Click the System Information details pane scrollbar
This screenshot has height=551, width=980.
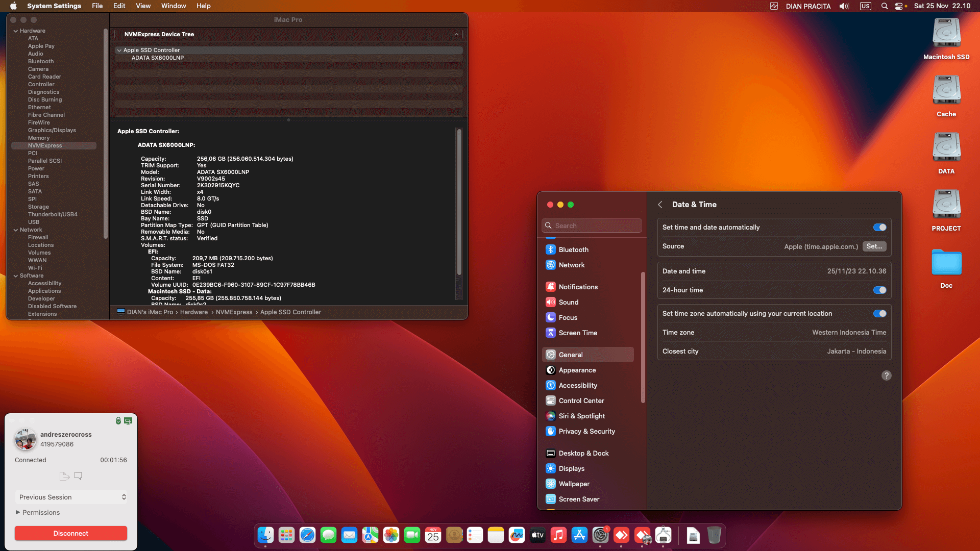(459, 202)
